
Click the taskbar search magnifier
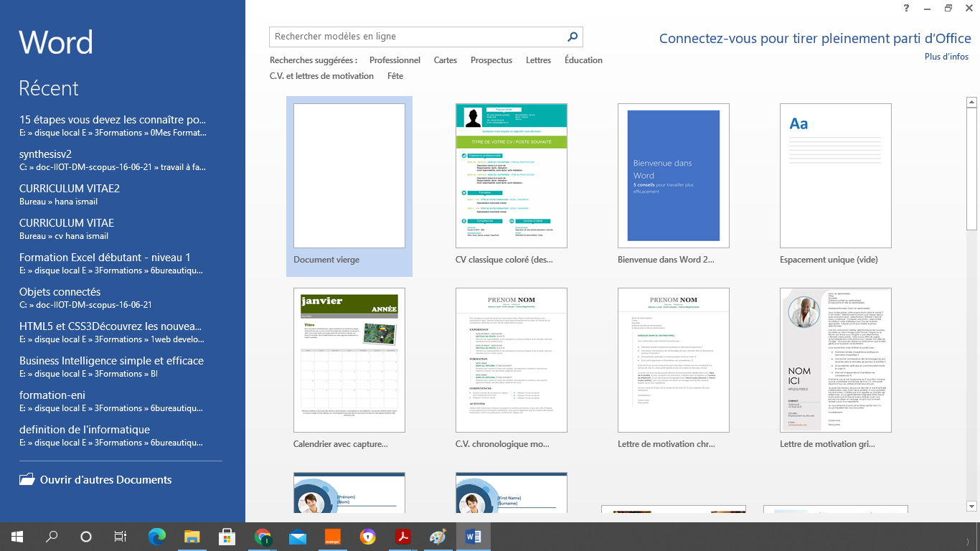click(x=52, y=537)
